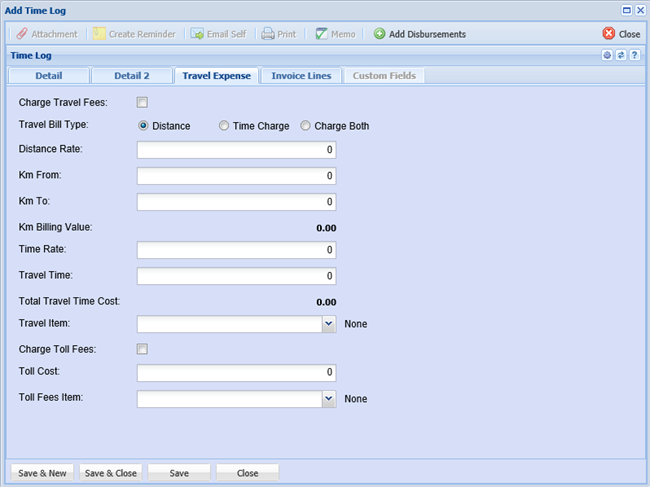Click the red Close icon in toolbar
The image size is (650, 487).
pos(609,34)
